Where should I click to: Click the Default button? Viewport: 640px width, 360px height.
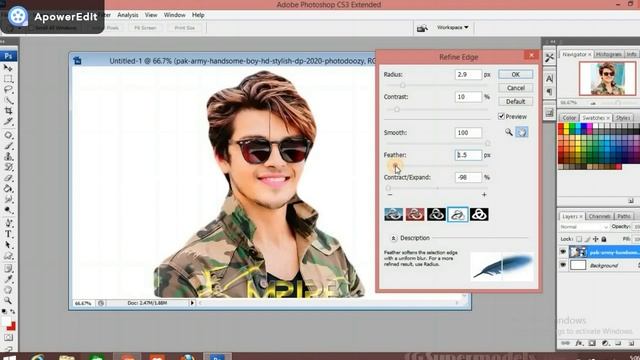click(516, 101)
